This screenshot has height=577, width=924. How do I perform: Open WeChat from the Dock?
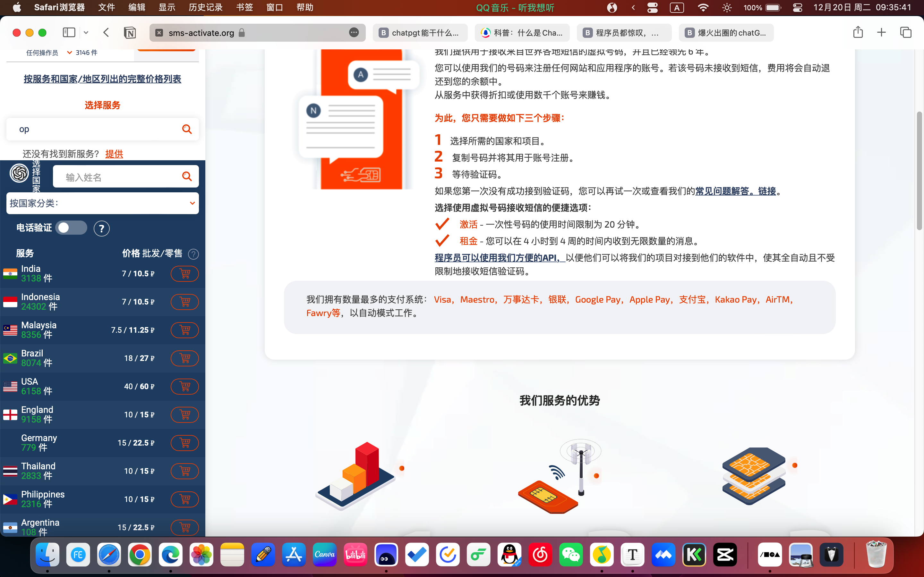(571, 555)
